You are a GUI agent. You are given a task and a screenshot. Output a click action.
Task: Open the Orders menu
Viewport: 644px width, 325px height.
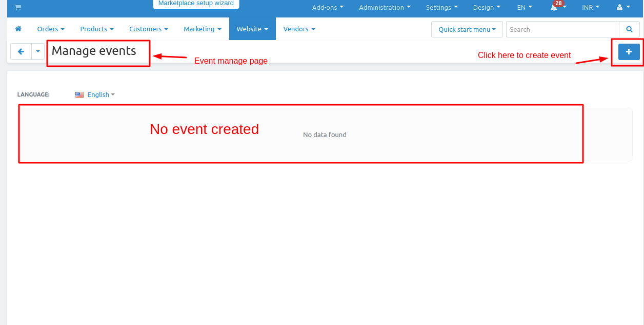pyautogui.click(x=51, y=29)
